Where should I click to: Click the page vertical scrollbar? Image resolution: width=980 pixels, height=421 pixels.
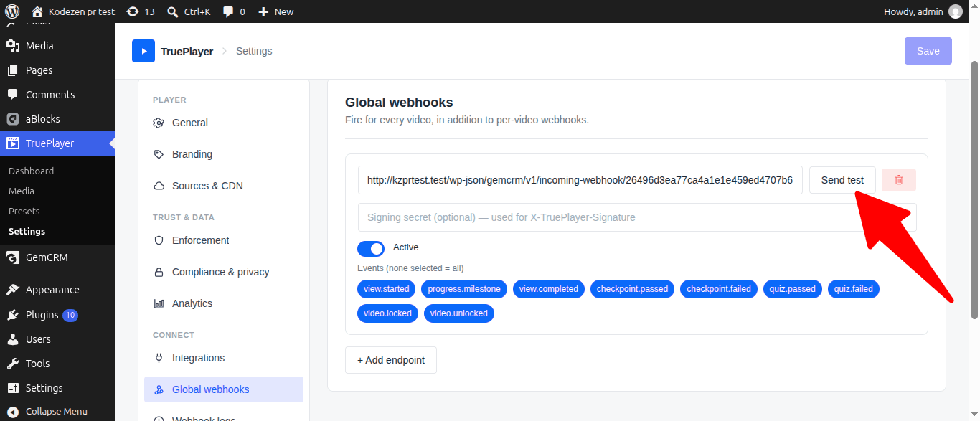pyautogui.click(x=974, y=190)
